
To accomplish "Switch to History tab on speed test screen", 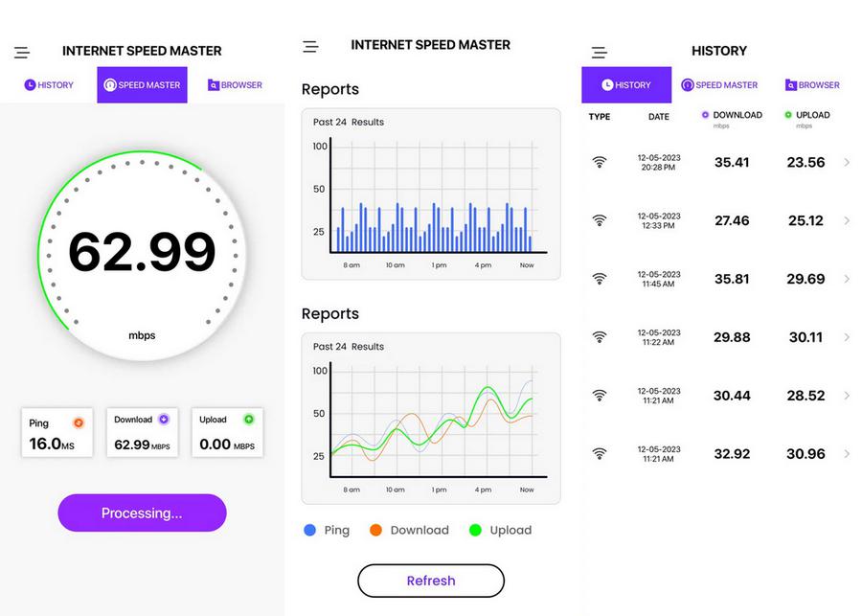I will (x=49, y=84).
